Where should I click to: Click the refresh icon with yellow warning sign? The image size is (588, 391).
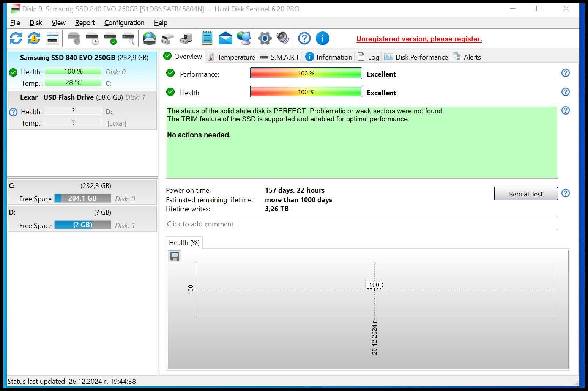pyautogui.click(x=34, y=38)
